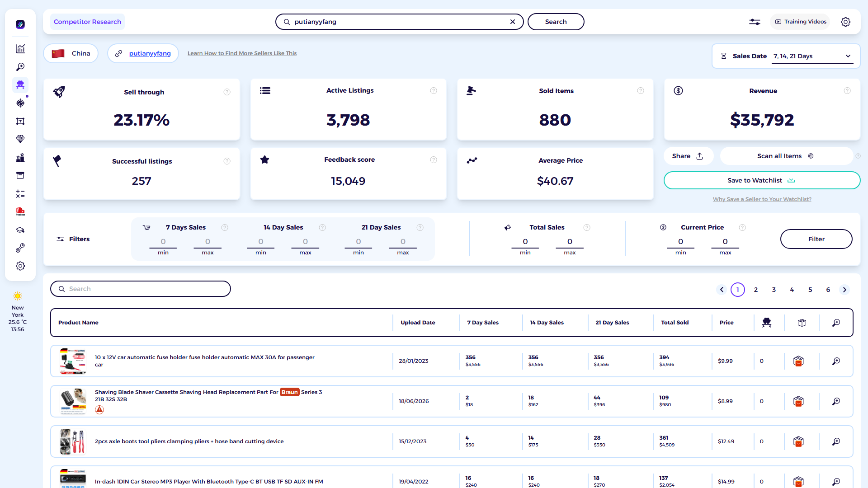The width and height of the screenshot is (868, 488).
Task: Open the top-right settings gear
Action: tap(845, 22)
